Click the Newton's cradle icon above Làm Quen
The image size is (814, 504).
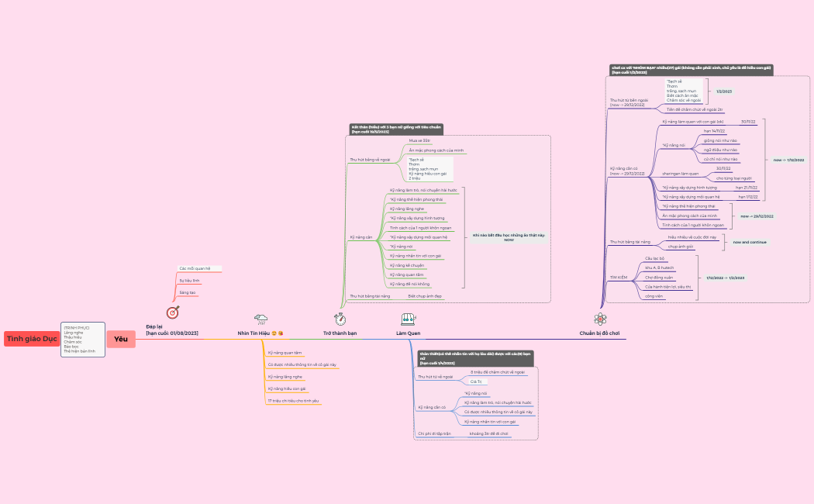[x=408, y=319]
